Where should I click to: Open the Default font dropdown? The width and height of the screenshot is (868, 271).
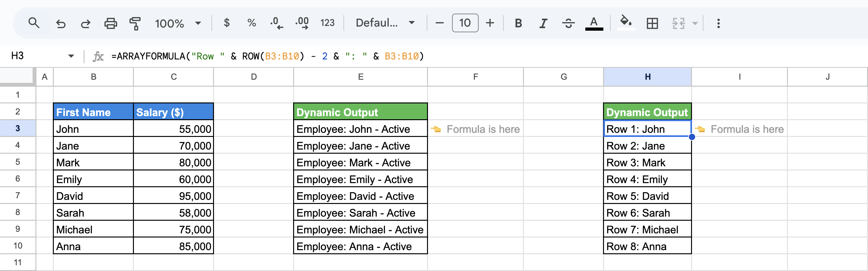coord(385,23)
